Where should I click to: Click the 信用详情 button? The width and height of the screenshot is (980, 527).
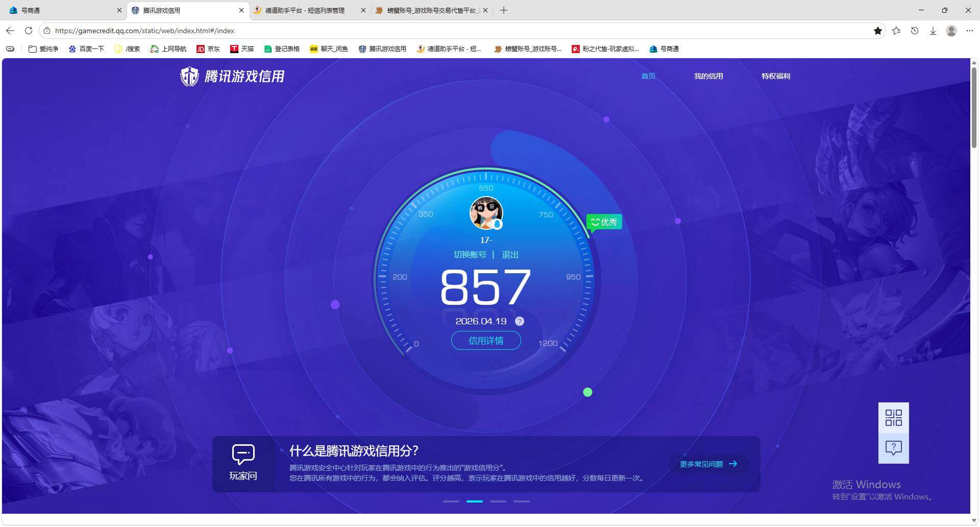[x=485, y=341]
